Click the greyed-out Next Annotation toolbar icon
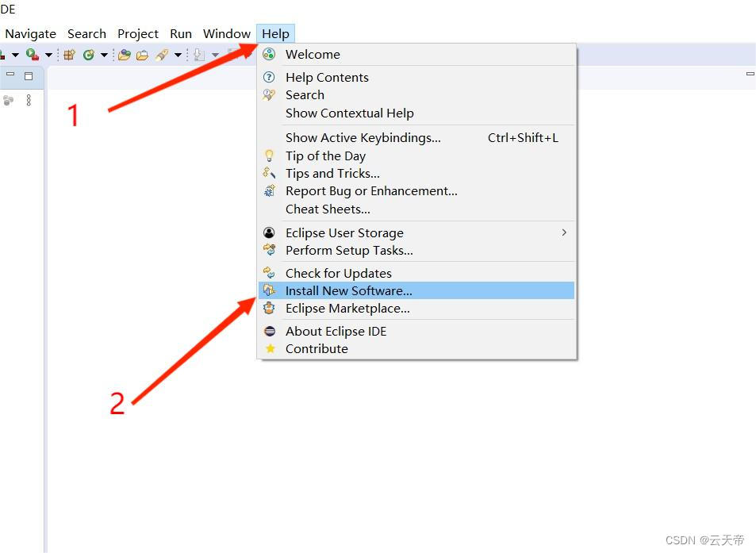Viewport: 756px width, 553px height. tap(199, 55)
